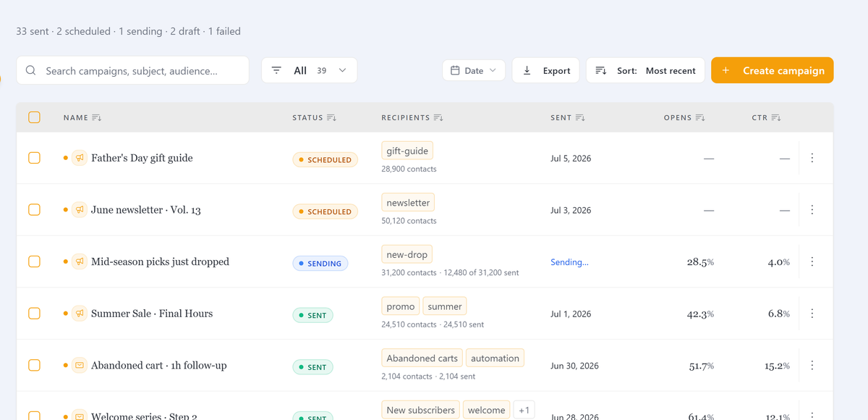Image resolution: width=868 pixels, height=420 pixels.
Task: Sort by the Status column sort icon
Action: pos(331,118)
